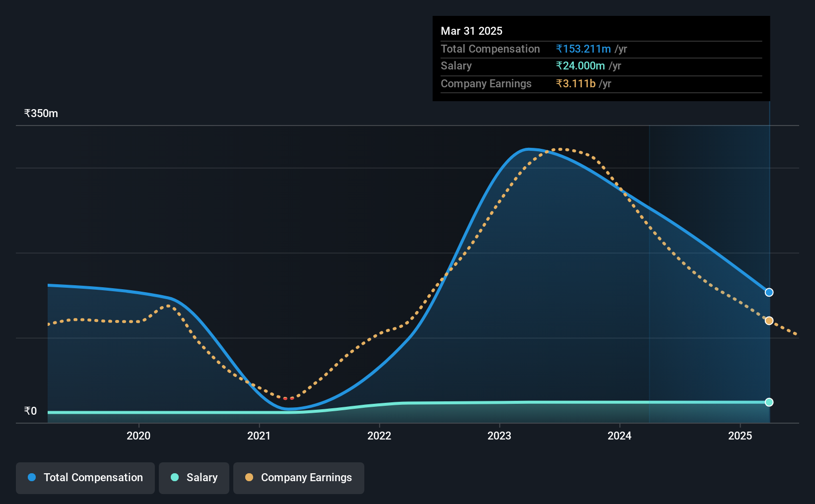Click the blue dot in Total Compensation legend
The height and width of the screenshot is (504, 815).
tap(32, 477)
